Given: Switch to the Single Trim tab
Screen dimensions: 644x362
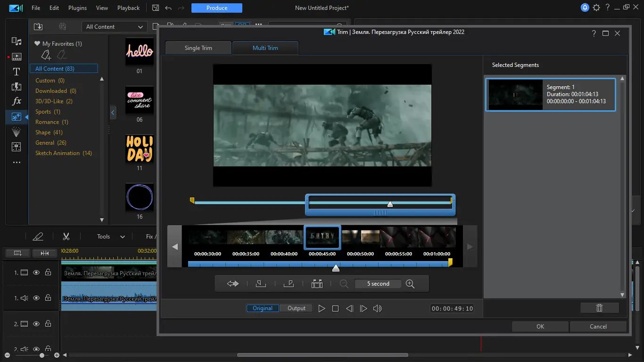Looking at the screenshot, I should pyautogui.click(x=198, y=48).
